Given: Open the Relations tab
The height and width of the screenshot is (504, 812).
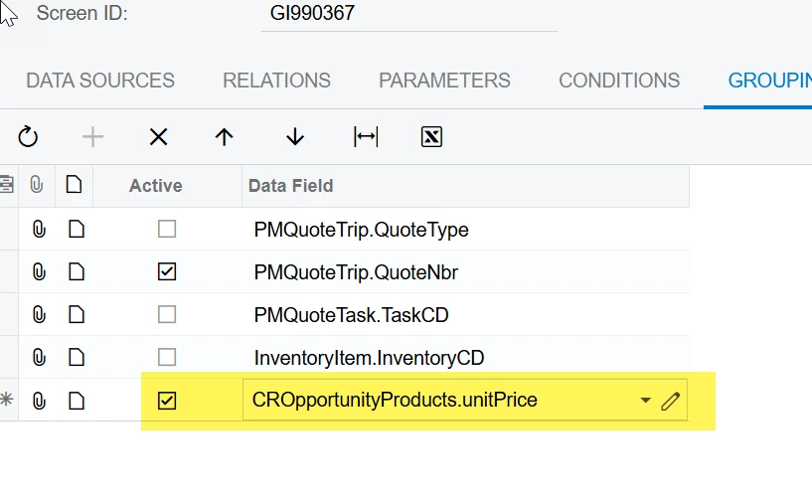Looking at the screenshot, I should [x=276, y=81].
